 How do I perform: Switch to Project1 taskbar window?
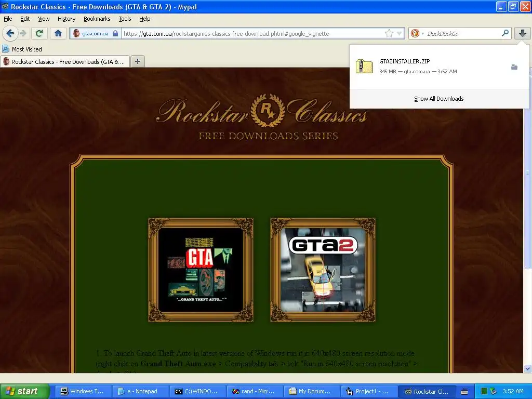369,391
